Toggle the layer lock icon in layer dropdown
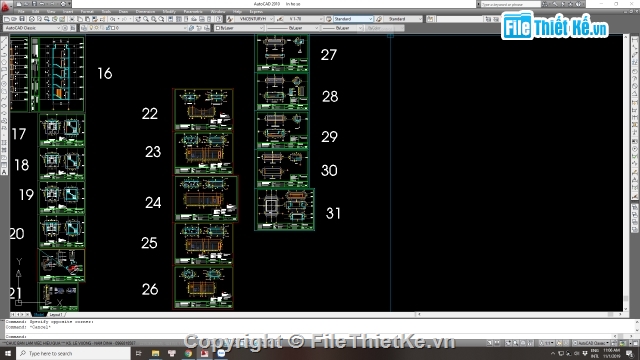 pos(108,28)
